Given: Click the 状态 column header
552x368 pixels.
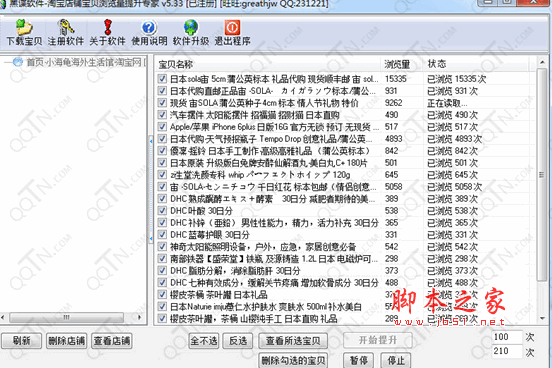Looking at the screenshot, I should (476, 64).
